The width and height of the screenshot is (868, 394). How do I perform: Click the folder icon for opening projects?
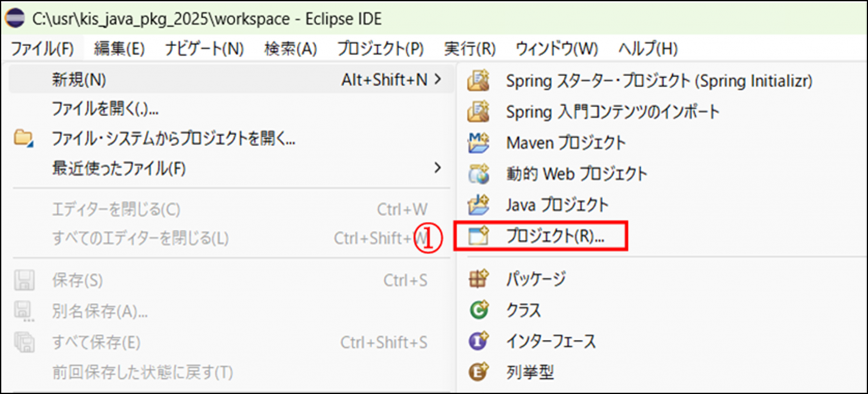[x=23, y=138]
